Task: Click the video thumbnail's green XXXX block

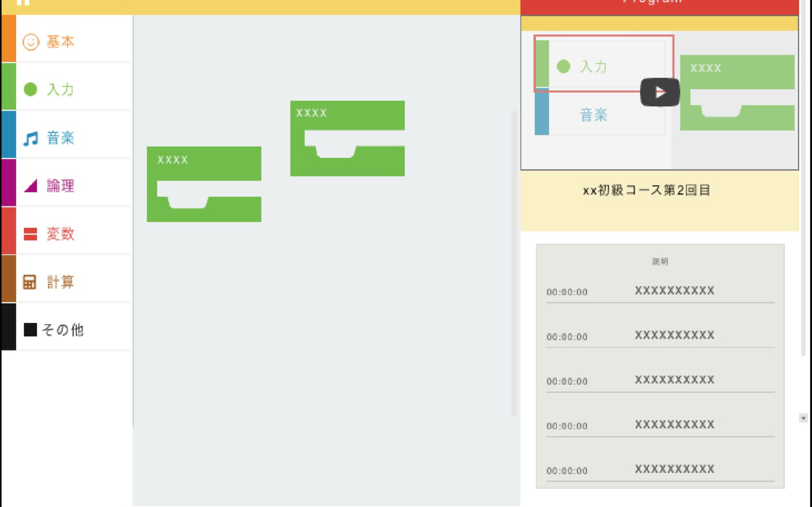Action: coord(737,92)
